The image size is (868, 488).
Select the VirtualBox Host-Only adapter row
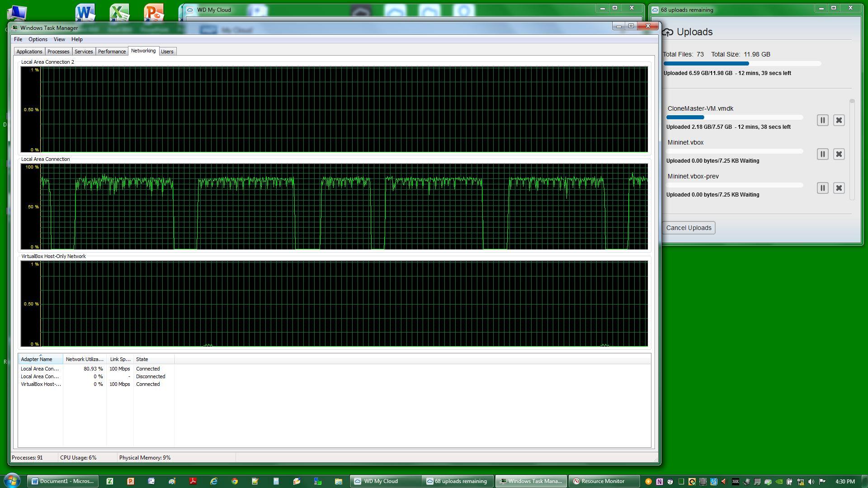click(x=41, y=384)
